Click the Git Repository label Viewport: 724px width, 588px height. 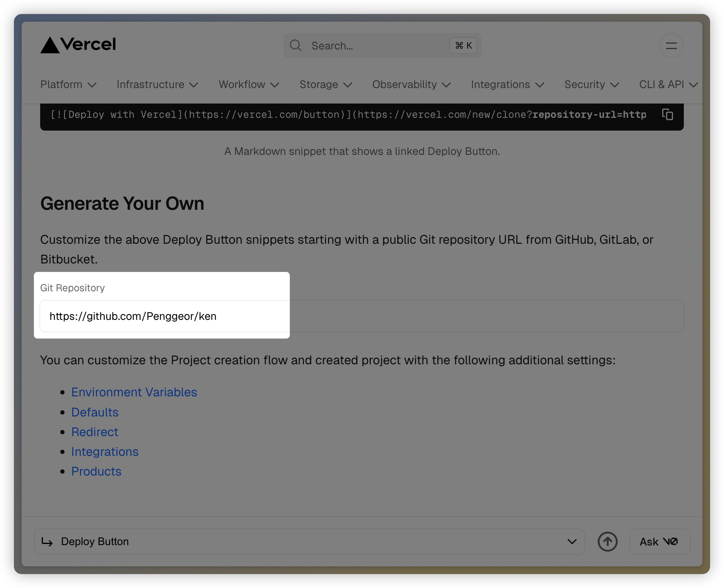[x=72, y=288]
